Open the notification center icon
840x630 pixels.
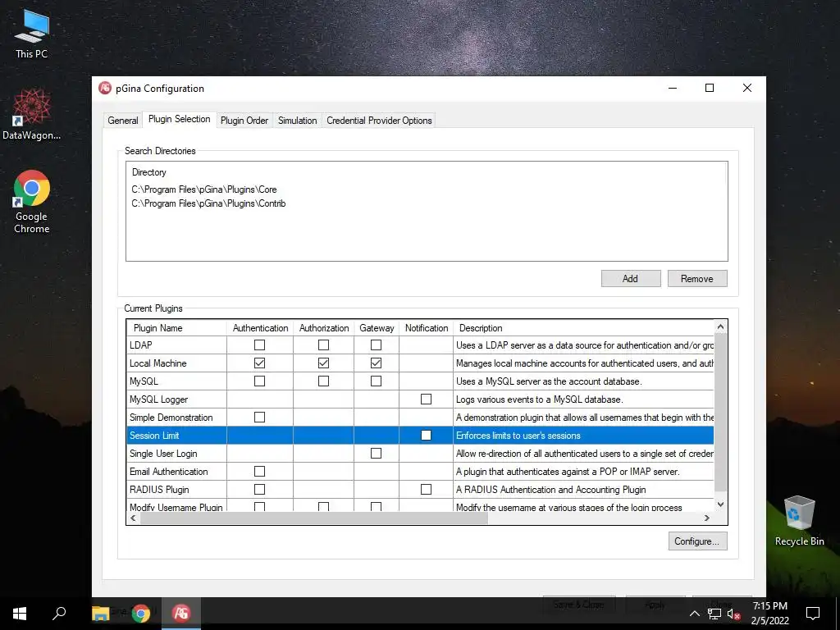coord(813,614)
